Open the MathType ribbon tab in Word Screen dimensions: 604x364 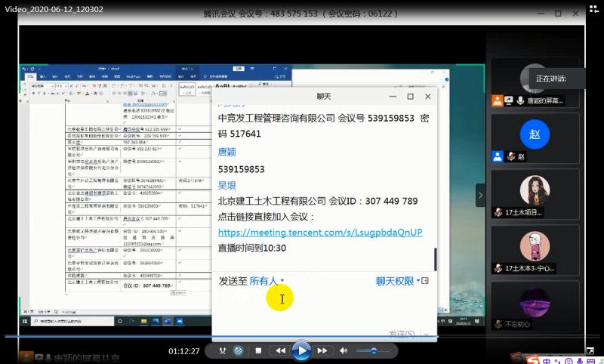tap(134, 77)
